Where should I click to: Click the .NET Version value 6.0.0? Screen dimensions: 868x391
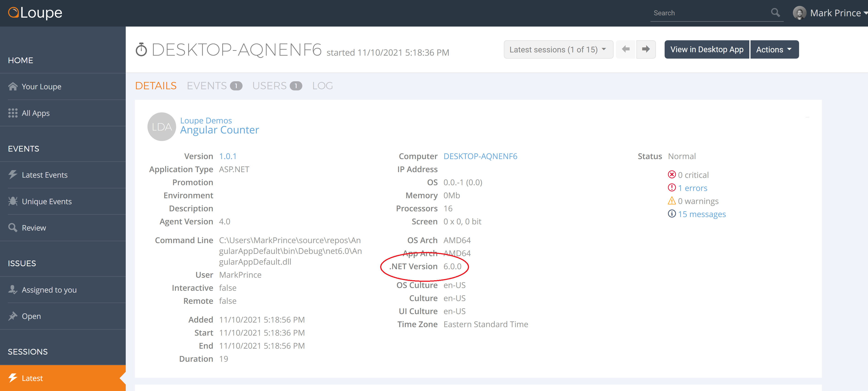point(452,266)
